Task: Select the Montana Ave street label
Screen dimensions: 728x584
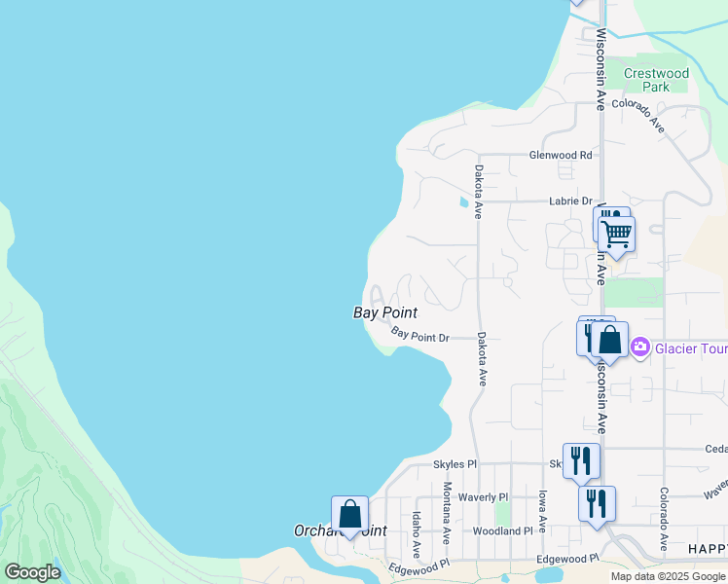Action: click(447, 512)
